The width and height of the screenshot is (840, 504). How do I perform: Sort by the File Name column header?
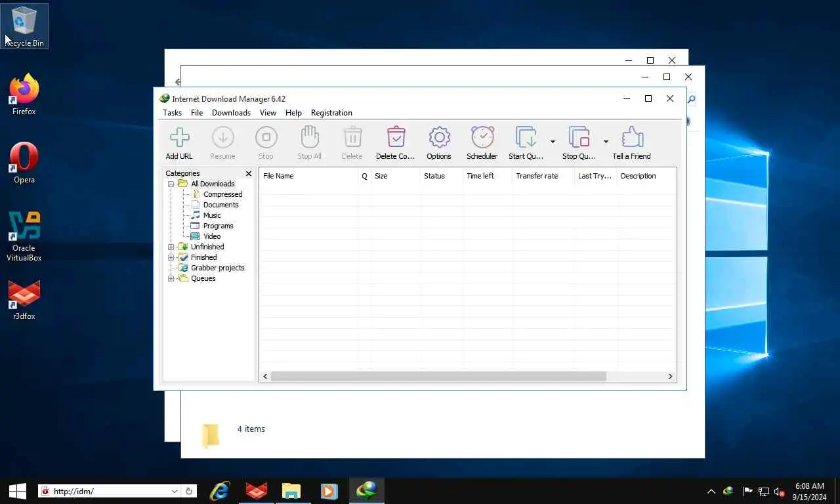[x=308, y=176]
